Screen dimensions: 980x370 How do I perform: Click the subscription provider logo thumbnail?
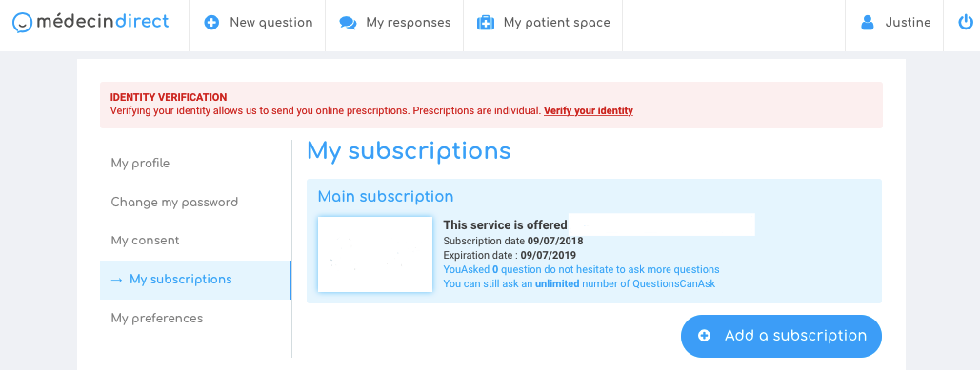point(375,255)
